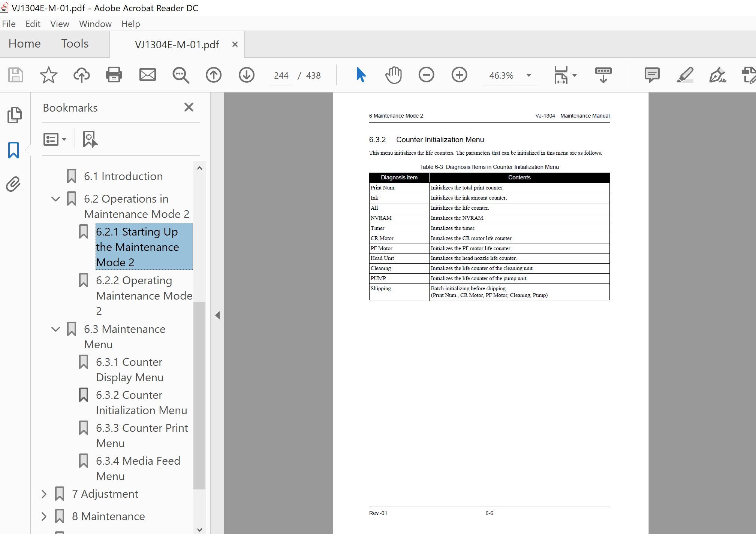Send file by email envelope icon
The height and width of the screenshot is (534, 756).
148,75
